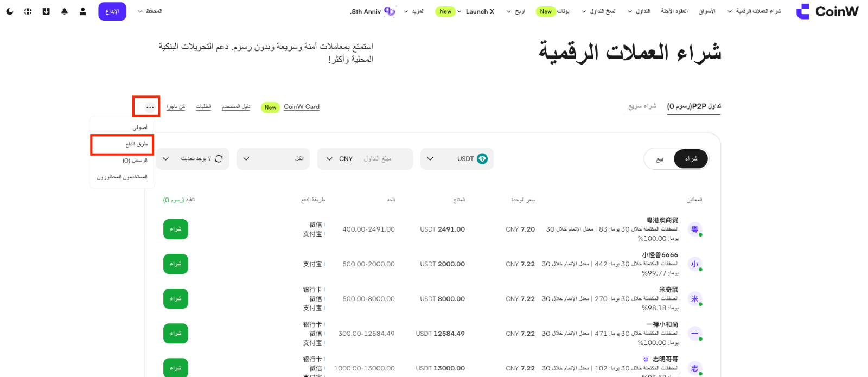Open لا يوجد تحديث refresh interval dropdown
Viewport: 868px width, 377px height.
click(193, 159)
